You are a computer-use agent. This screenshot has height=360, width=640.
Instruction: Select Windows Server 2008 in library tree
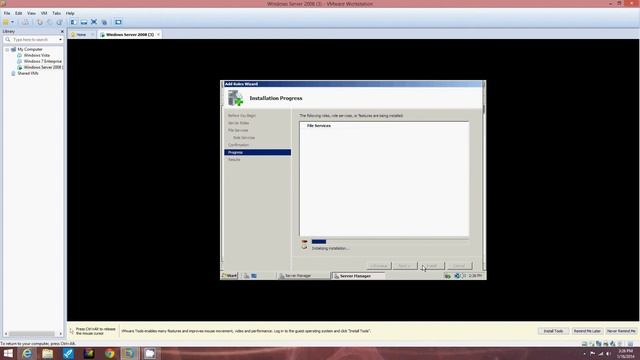tap(42, 67)
